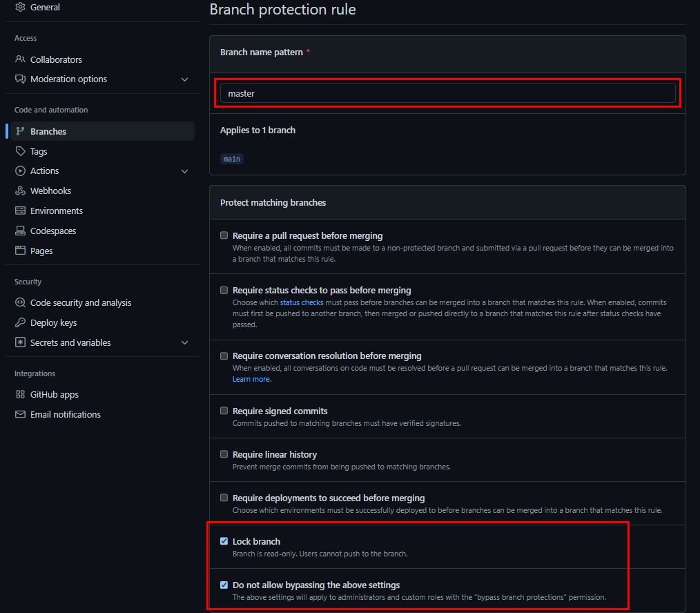Click the Secrets and variables asterisk icon
Image resolution: width=700 pixels, height=613 pixels.
[20, 342]
